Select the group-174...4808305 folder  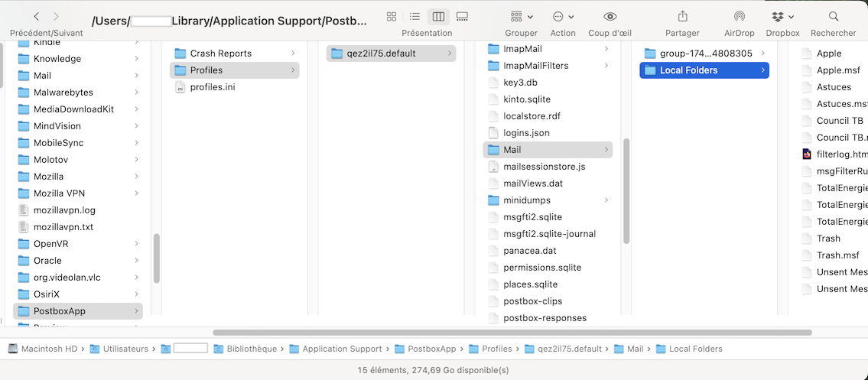point(704,53)
